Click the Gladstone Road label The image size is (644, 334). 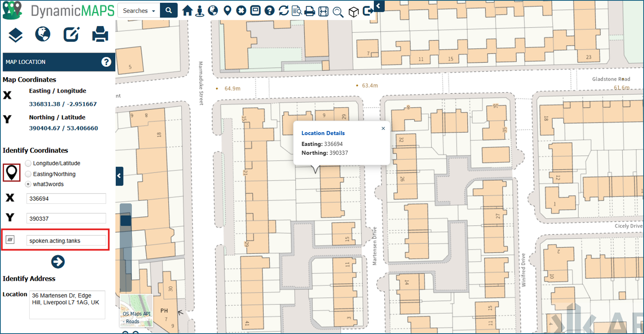pyautogui.click(x=611, y=79)
